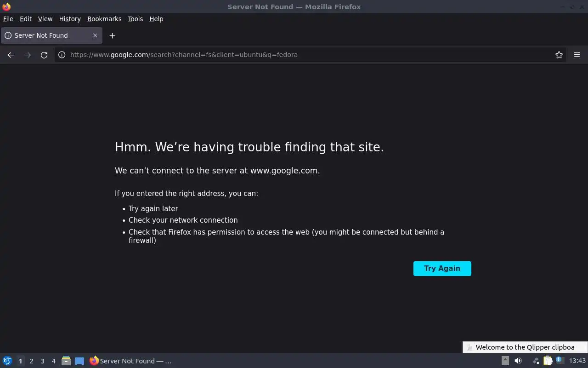Click the volume speaker tray icon
Screen dimensions: 588x368
pos(518,361)
